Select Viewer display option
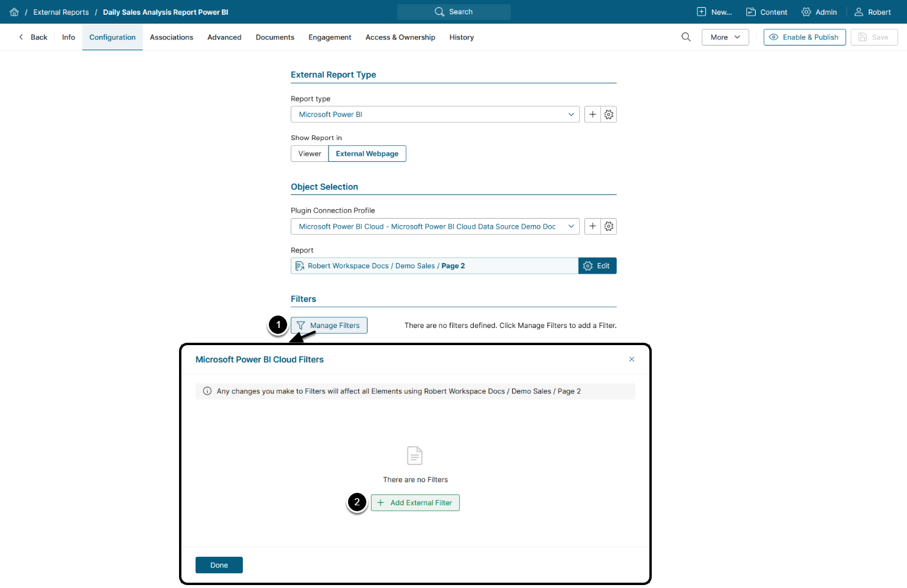This screenshot has height=588, width=907. tap(310, 154)
